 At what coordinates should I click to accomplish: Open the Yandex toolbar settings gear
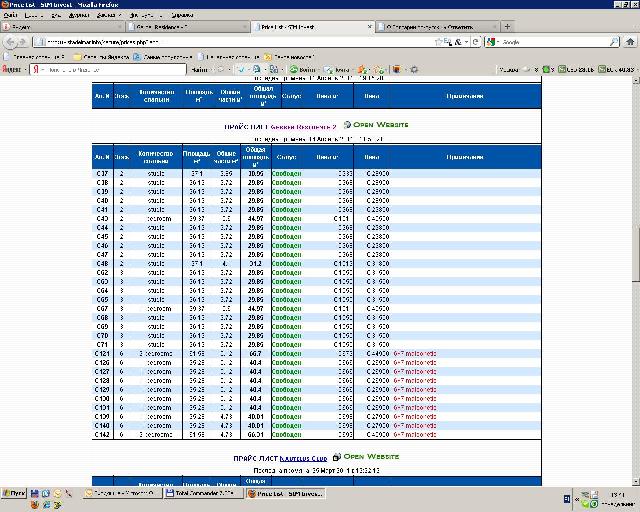point(414,70)
